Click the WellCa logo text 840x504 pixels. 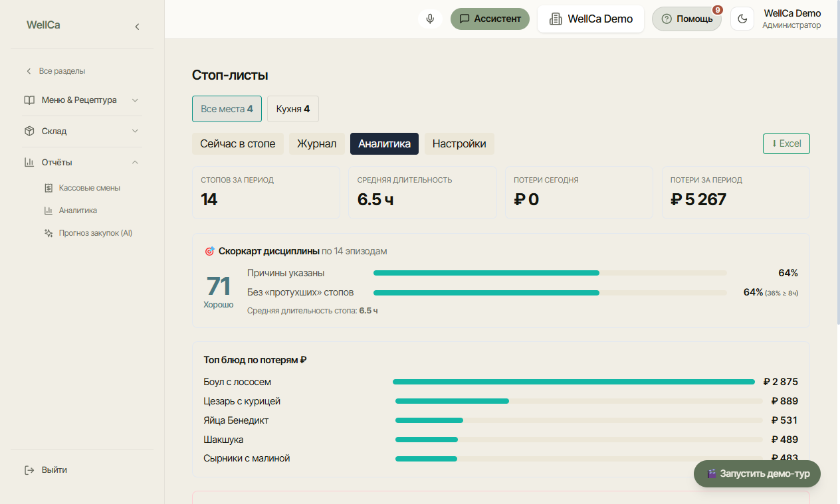(x=43, y=25)
